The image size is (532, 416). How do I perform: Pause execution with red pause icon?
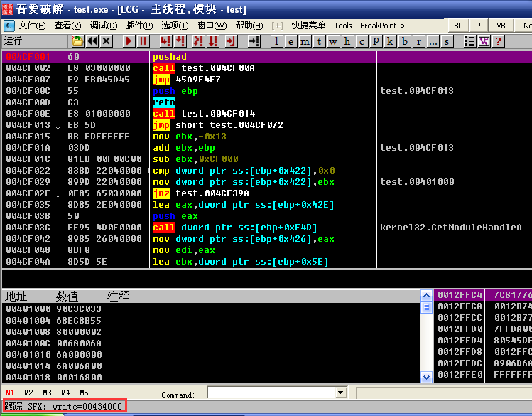pos(143,41)
